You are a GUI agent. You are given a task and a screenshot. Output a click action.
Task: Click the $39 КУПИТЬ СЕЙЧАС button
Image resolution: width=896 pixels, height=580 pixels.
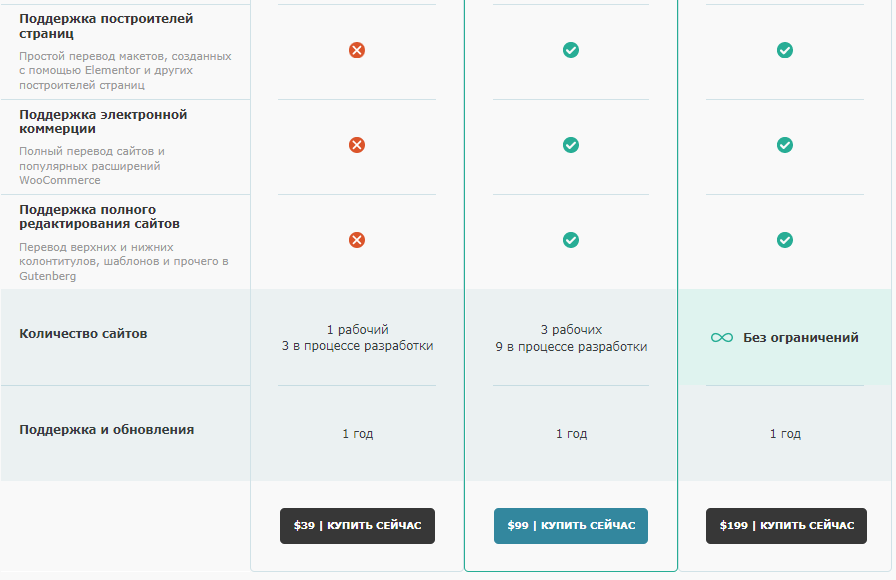pos(357,525)
